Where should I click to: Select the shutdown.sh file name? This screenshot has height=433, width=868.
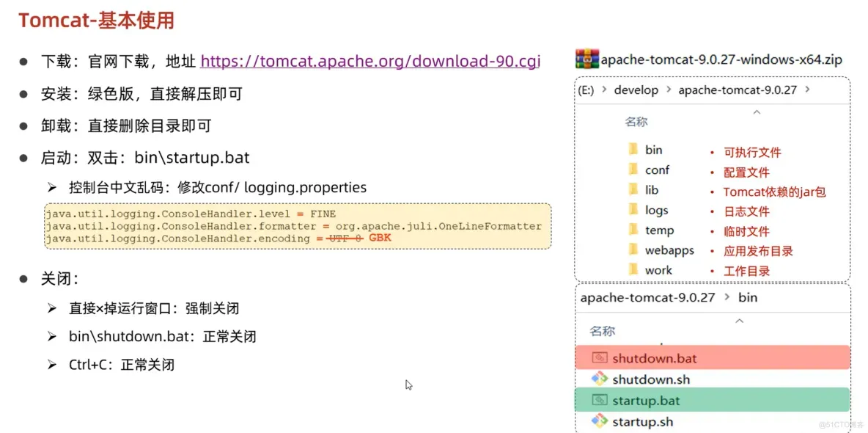(x=651, y=379)
